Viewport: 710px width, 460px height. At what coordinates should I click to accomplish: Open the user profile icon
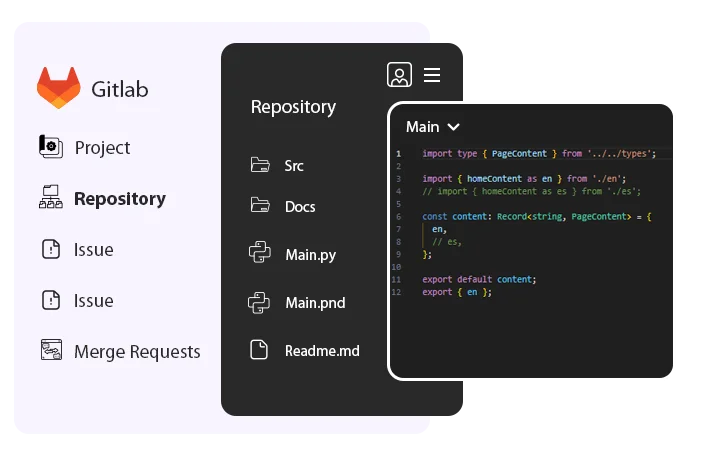[399, 75]
